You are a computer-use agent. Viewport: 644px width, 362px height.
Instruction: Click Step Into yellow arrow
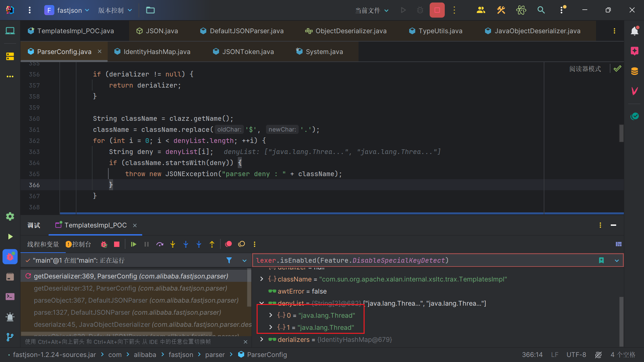(x=173, y=244)
